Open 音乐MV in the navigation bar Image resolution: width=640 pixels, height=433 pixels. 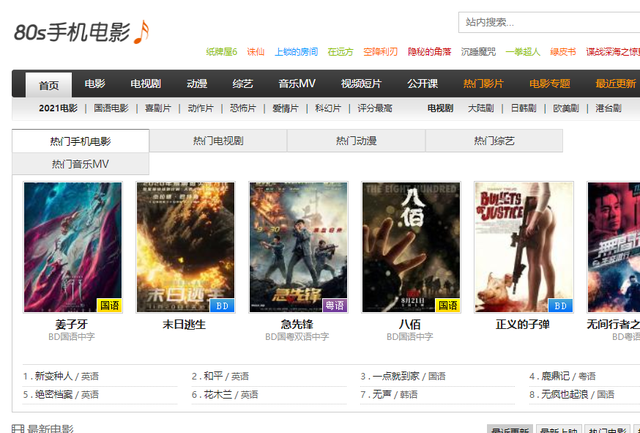point(297,84)
